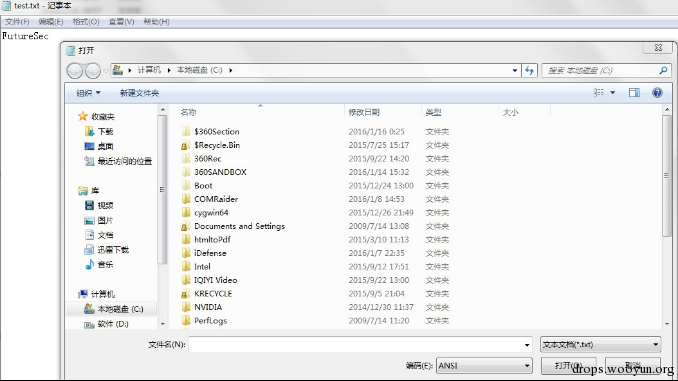The width and height of the screenshot is (678, 381).
Task: Click the Organize (组织) button
Action: click(88, 93)
